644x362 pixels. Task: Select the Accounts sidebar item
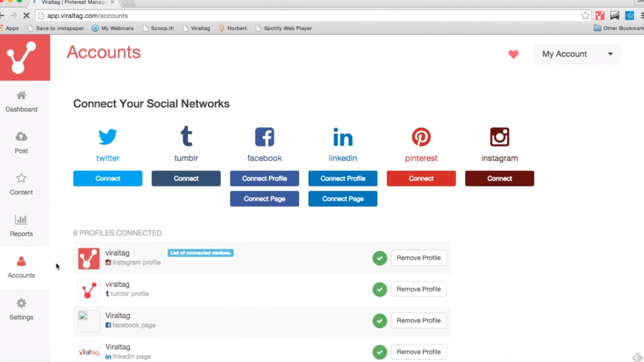[x=21, y=267]
